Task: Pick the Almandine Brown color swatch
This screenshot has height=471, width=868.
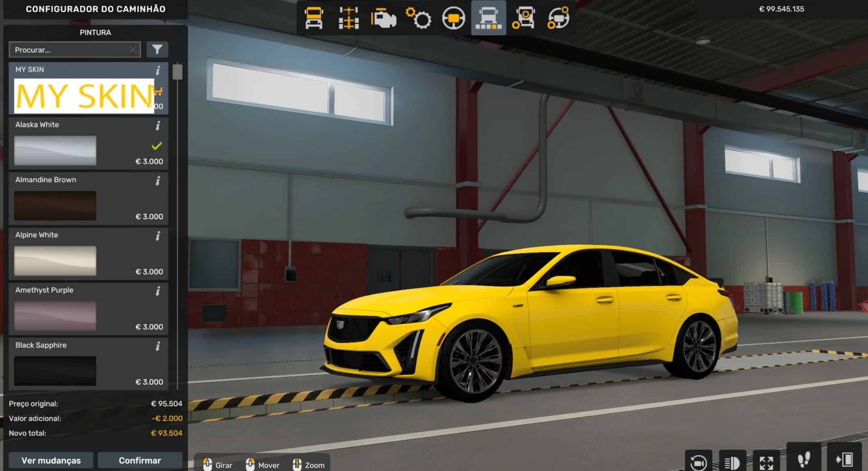Action: 55,205
